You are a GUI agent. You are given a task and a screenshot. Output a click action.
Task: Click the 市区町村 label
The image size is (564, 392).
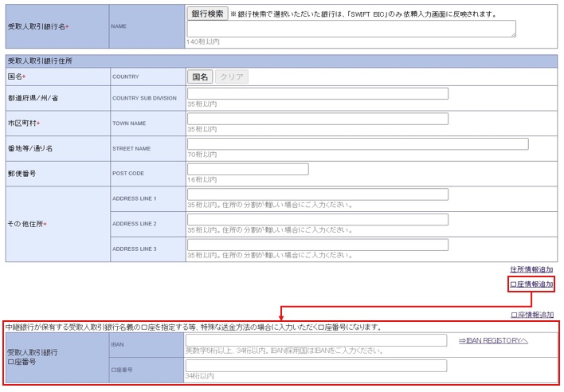24,123
